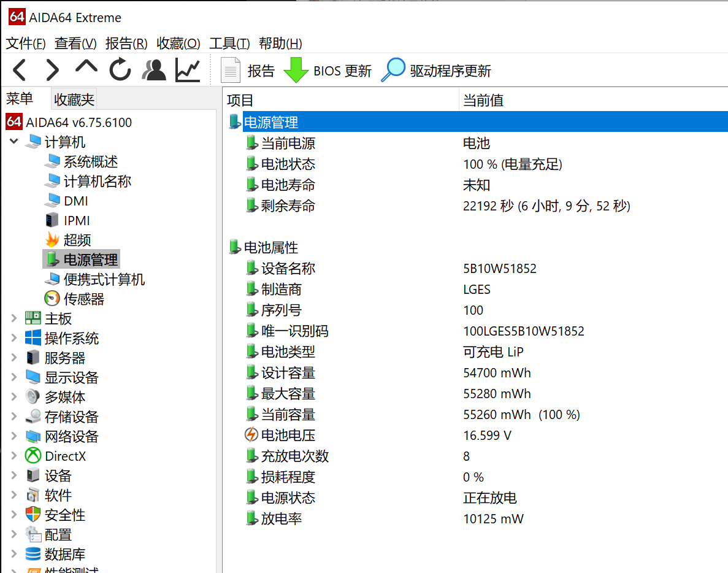
Task: Refresh the page with the circular arrow icon
Action: click(x=120, y=70)
